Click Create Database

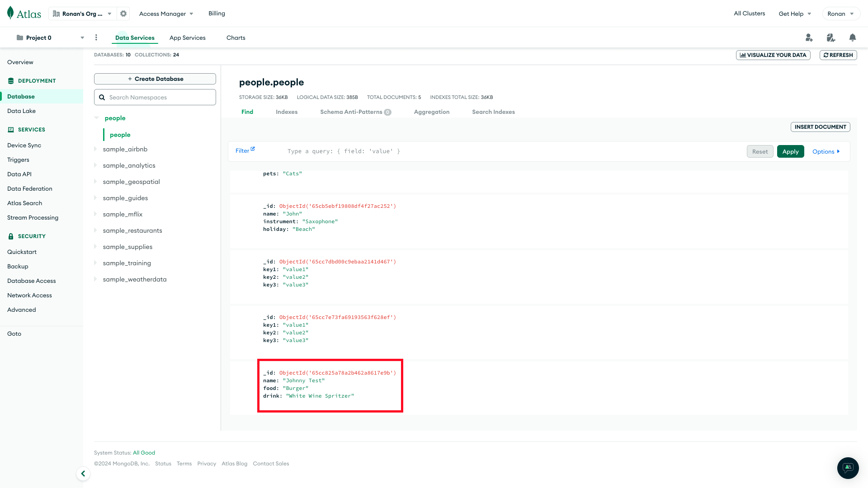pyautogui.click(x=155, y=79)
